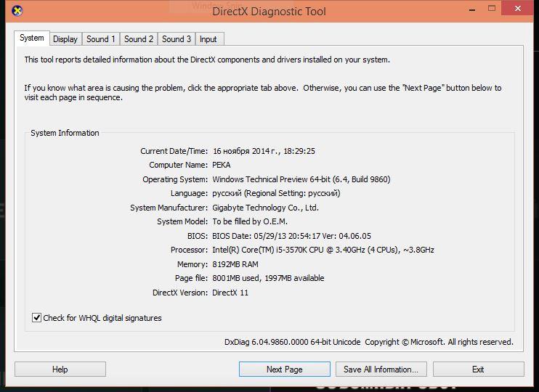This screenshot has height=392, width=539.
Task: Click the Help button
Action: (60, 369)
